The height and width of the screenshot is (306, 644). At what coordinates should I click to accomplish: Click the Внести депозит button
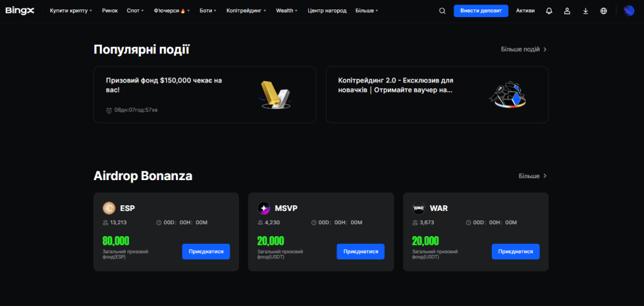[481, 11]
